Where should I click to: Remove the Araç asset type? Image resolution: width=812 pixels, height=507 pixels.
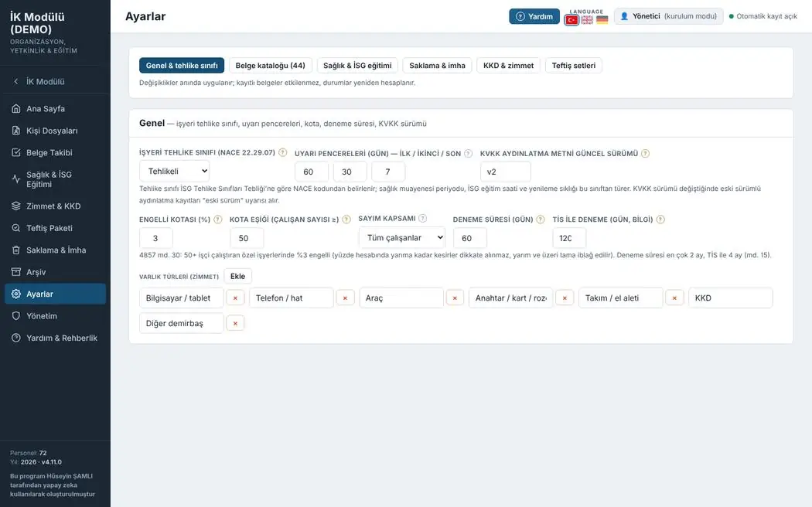[x=455, y=298]
